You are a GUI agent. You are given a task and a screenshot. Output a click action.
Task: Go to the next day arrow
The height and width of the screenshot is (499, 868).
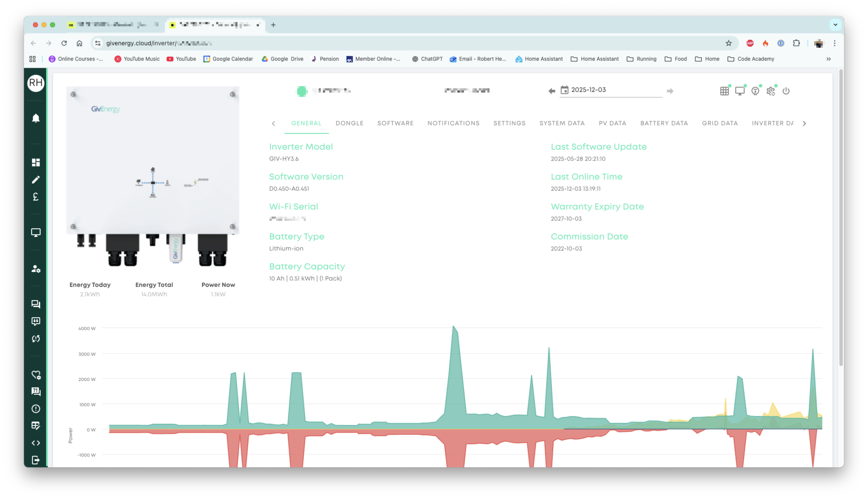tap(670, 91)
